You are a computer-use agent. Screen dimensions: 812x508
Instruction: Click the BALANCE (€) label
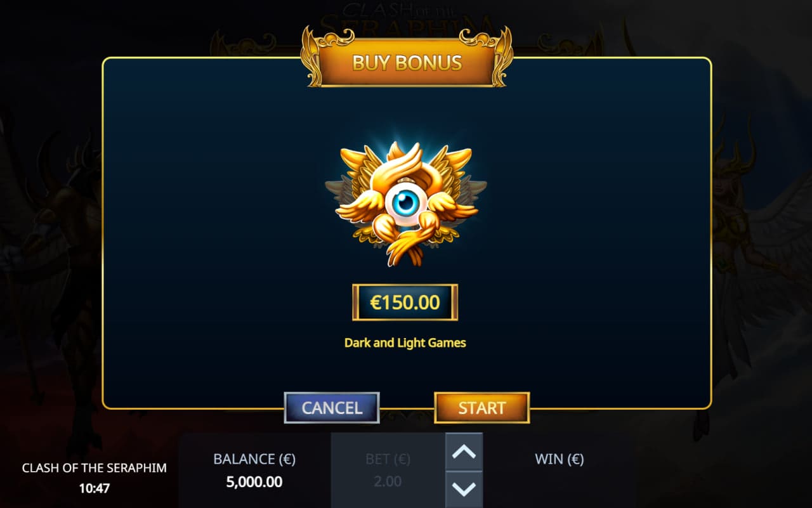tap(254, 459)
